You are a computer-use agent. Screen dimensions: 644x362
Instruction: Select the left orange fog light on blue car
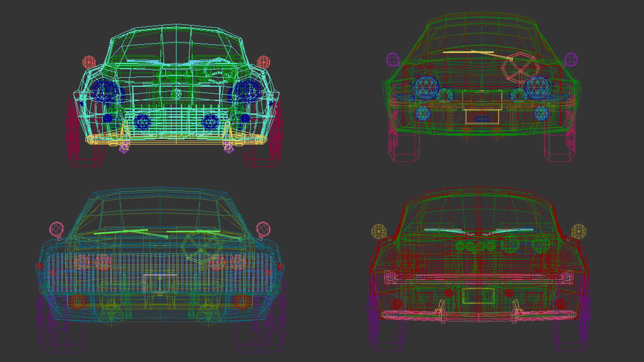(x=78, y=301)
